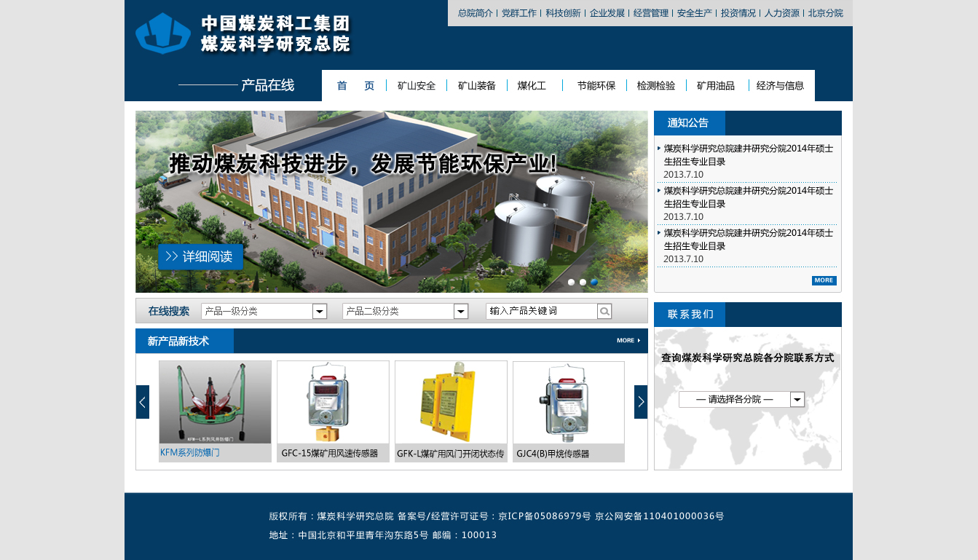Click 中国煤炭科工集团 title text
The width and height of the screenshot is (978, 560).
(275, 24)
